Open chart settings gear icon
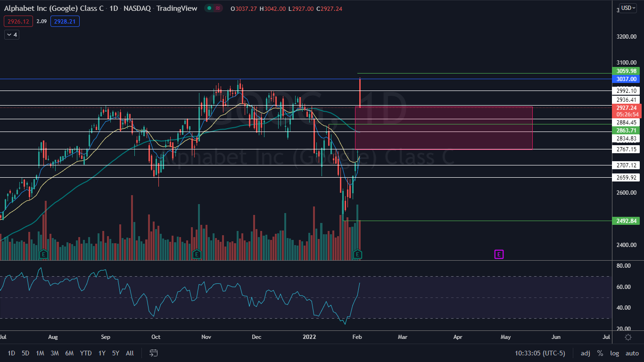Image resolution: width=644 pixels, height=362 pixels. click(x=628, y=337)
